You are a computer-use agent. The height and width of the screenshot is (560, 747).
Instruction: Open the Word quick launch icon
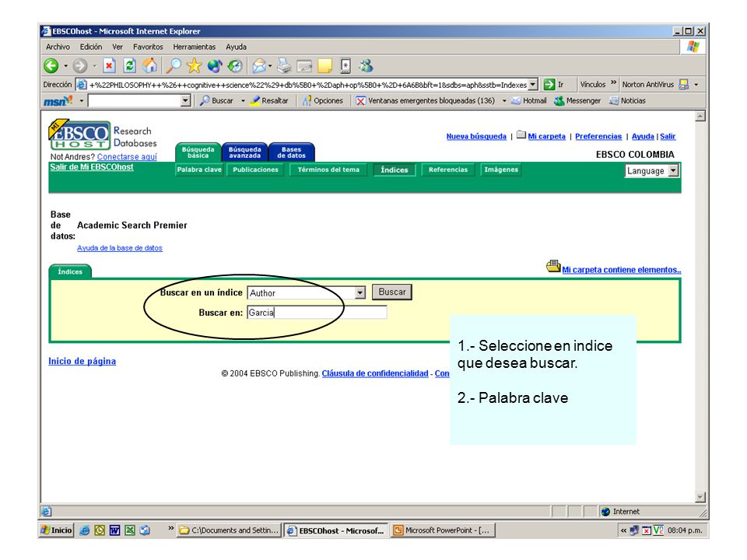coord(114,530)
